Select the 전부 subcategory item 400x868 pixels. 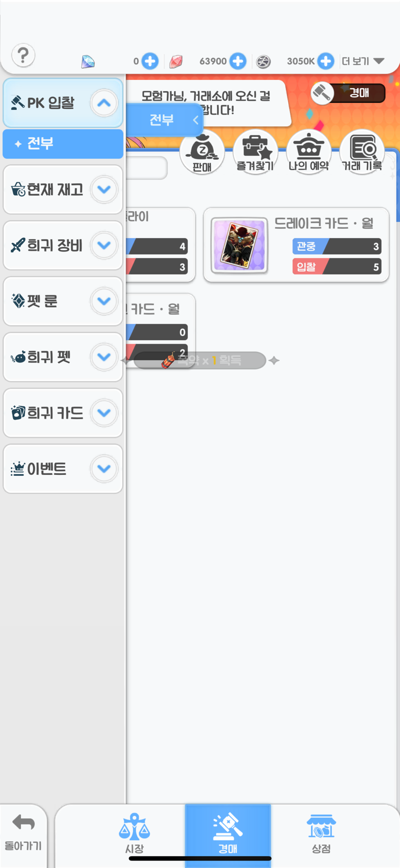[63, 144]
